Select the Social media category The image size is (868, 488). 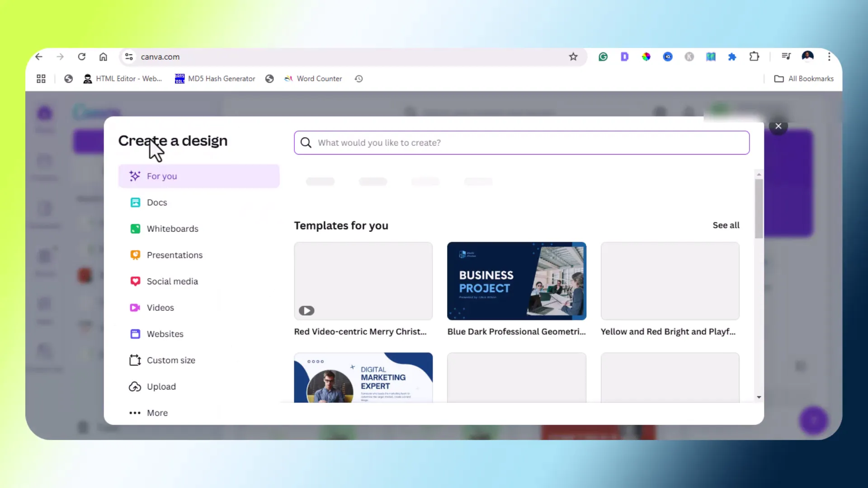[x=199, y=282]
